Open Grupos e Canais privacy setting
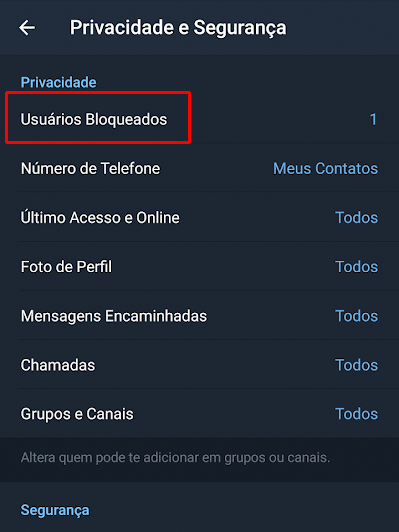This screenshot has width=399, height=532. coord(200,414)
